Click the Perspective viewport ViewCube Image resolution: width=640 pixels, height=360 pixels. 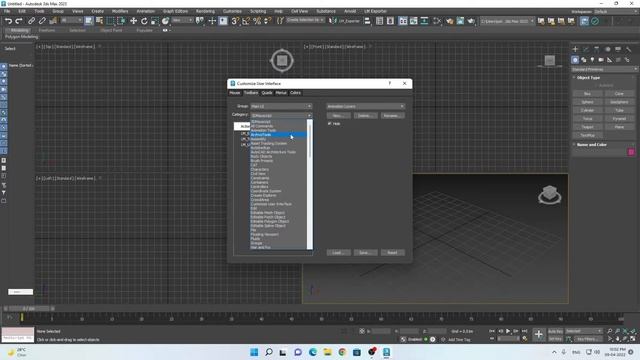(x=549, y=194)
